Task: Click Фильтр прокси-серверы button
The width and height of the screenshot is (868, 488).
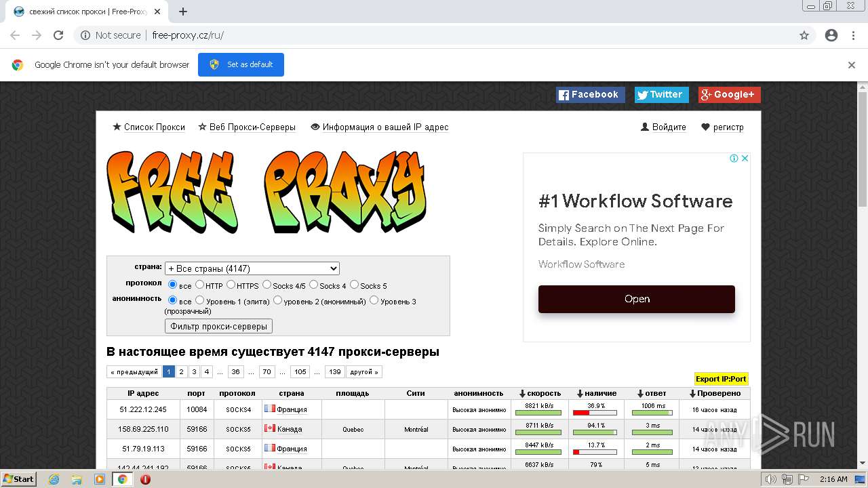Action: pyautogui.click(x=218, y=326)
